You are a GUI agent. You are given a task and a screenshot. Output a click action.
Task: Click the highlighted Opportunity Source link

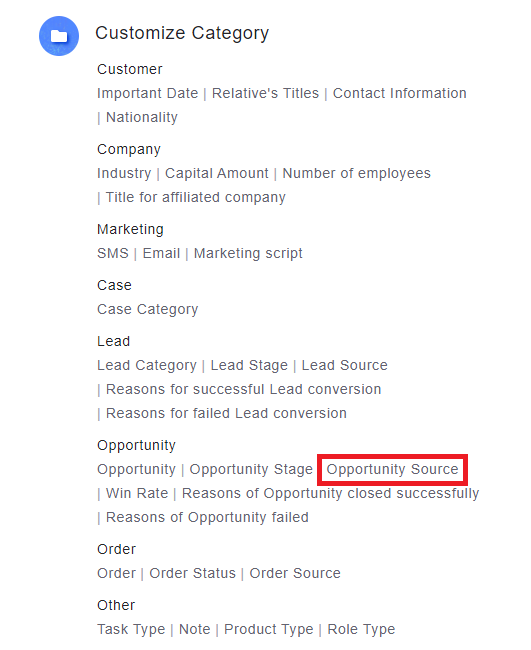393,469
